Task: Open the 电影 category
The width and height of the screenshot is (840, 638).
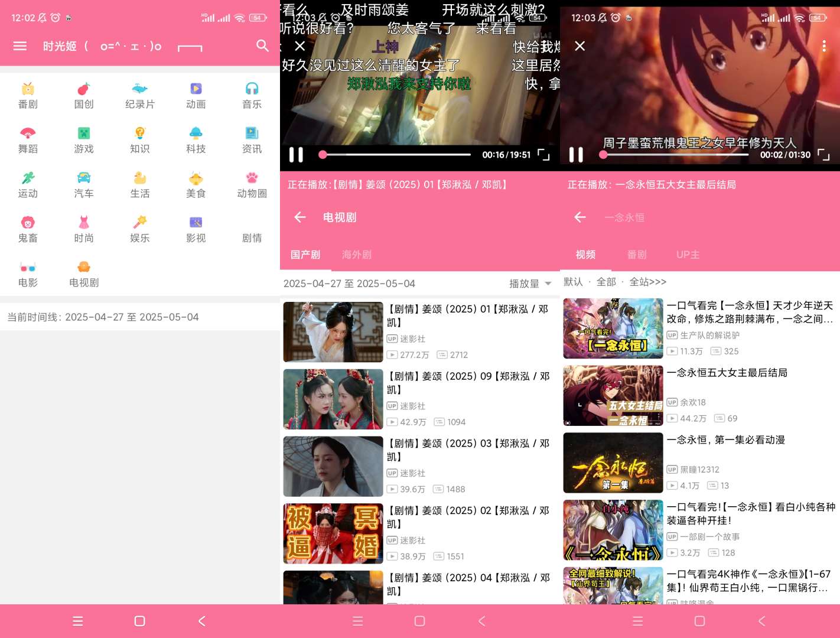Action: tap(28, 275)
